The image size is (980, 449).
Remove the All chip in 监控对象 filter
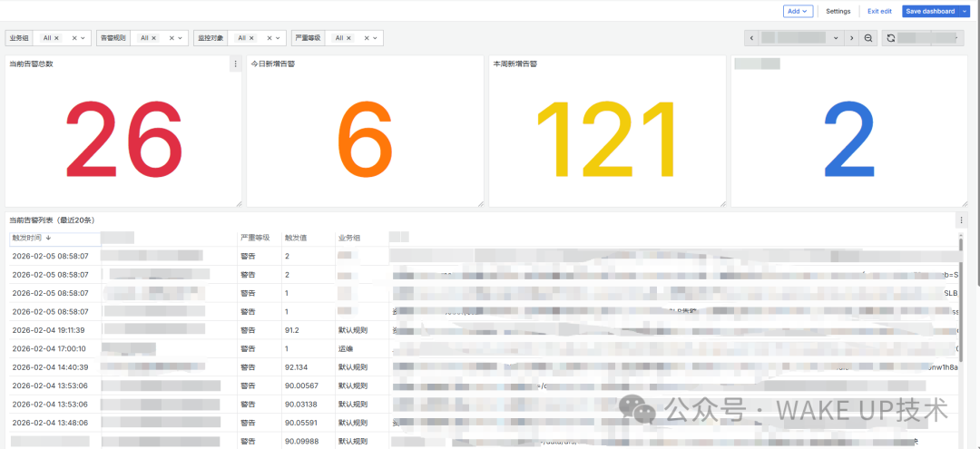(252, 38)
